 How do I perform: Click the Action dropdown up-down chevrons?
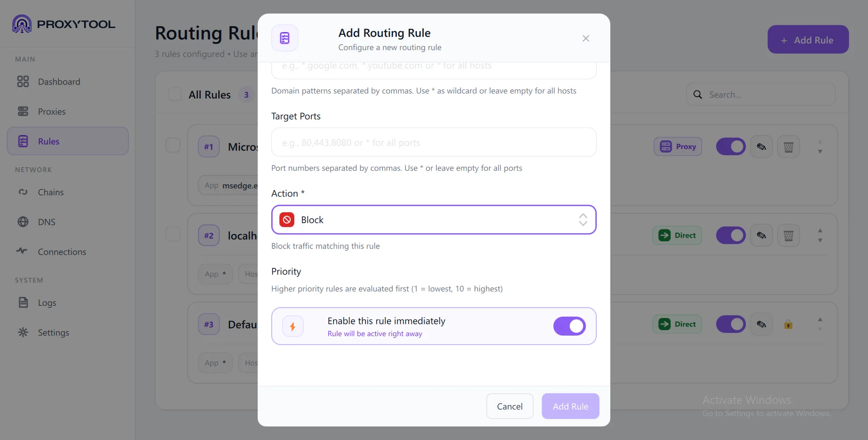click(583, 220)
